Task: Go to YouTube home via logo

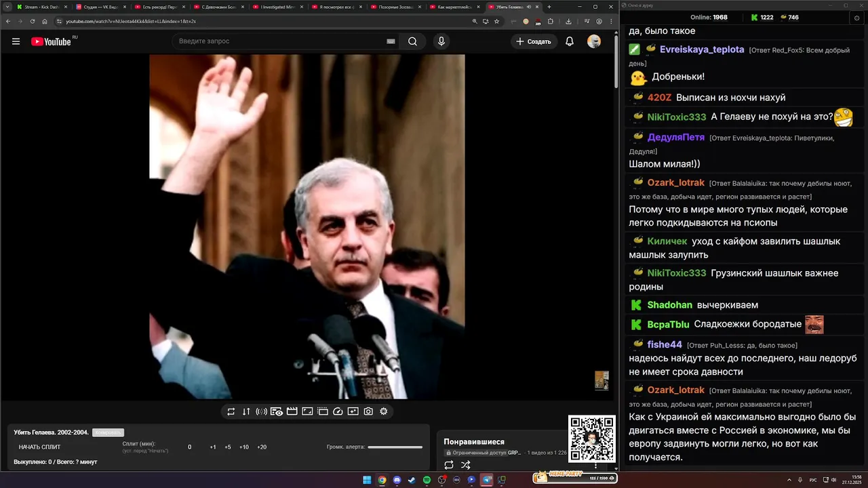Action: pos(51,41)
